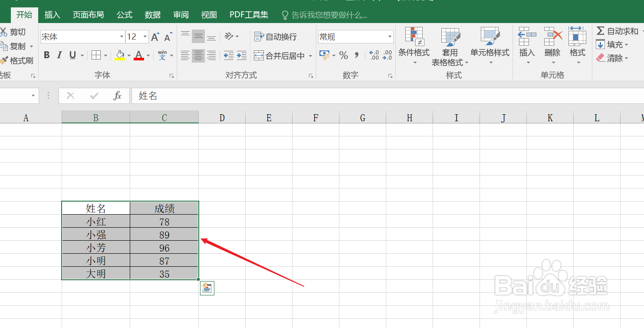Click Insert Function fx button

pos(117,96)
